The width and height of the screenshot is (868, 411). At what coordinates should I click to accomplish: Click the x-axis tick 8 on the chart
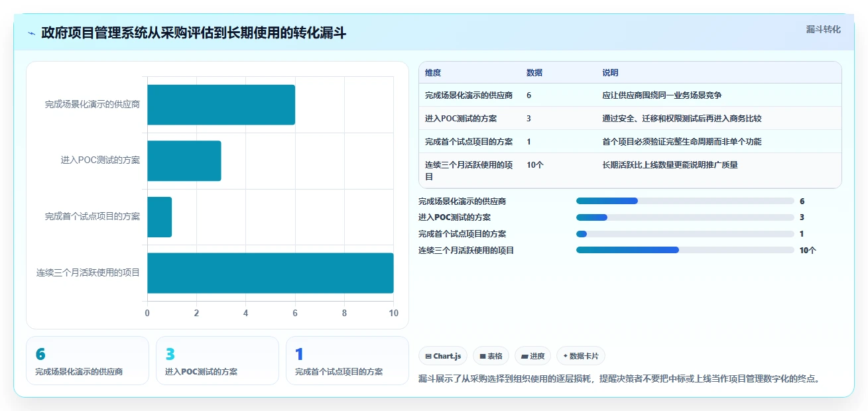(344, 313)
